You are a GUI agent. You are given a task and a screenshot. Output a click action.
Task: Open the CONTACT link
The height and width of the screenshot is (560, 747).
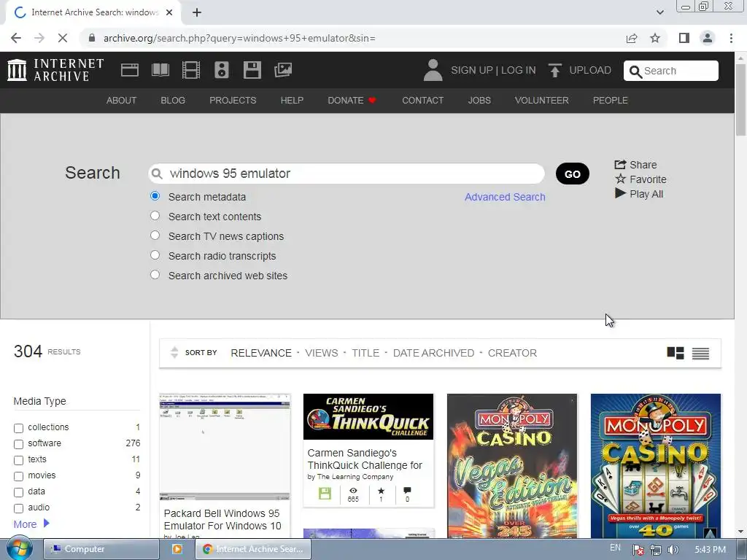[x=422, y=101]
